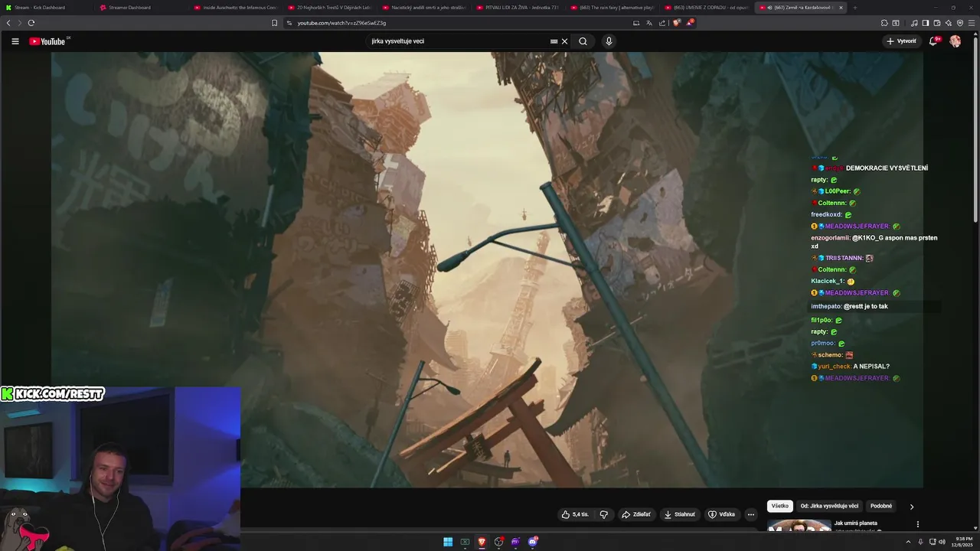The width and height of the screenshot is (980, 551).
Task: Open the media control music-note icon
Action: (913, 23)
